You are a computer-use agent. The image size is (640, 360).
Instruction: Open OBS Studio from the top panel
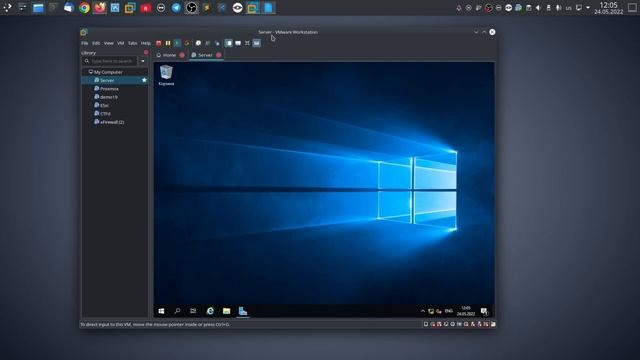[191, 8]
